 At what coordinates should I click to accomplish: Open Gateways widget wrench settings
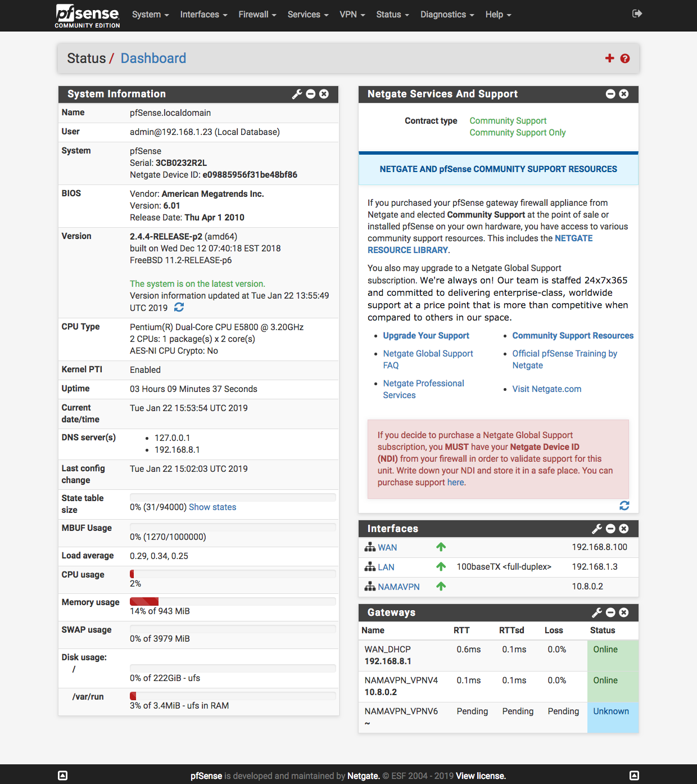coord(597,612)
